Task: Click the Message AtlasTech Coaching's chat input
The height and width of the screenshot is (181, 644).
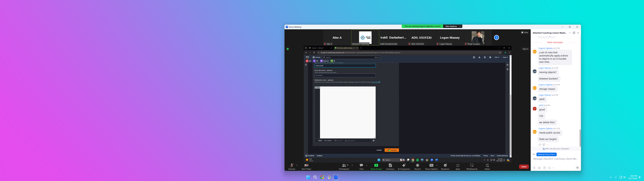Action: tap(555, 159)
